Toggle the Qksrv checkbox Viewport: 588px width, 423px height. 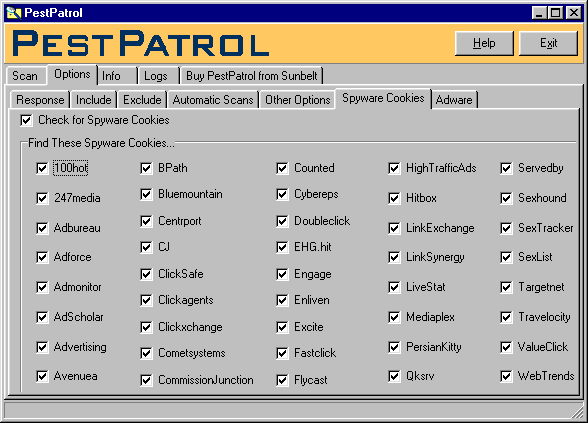[x=394, y=376]
